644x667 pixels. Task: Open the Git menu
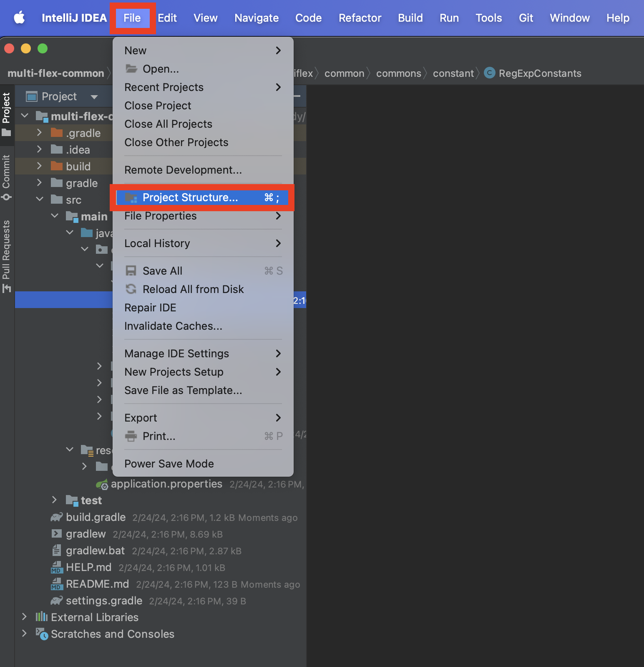[x=526, y=18]
